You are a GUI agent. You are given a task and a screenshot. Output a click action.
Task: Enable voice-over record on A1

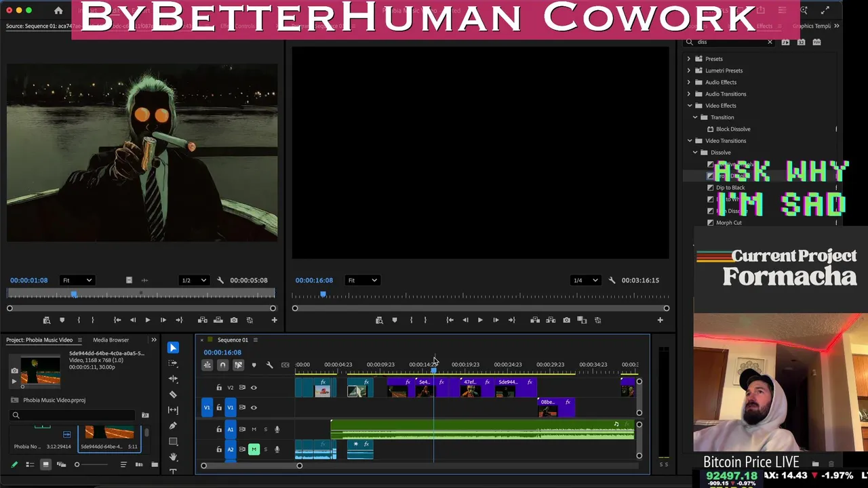pyautogui.click(x=277, y=429)
